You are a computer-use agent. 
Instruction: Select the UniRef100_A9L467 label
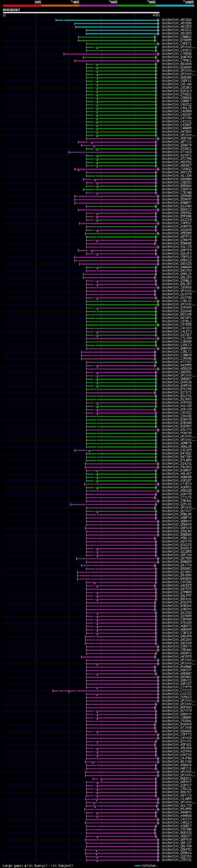(177, 474)
